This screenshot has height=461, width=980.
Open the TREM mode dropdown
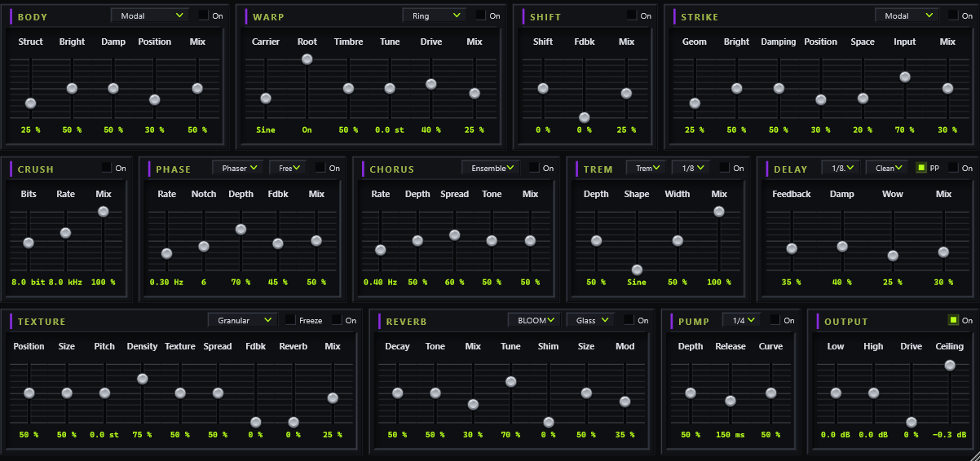click(646, 168)
